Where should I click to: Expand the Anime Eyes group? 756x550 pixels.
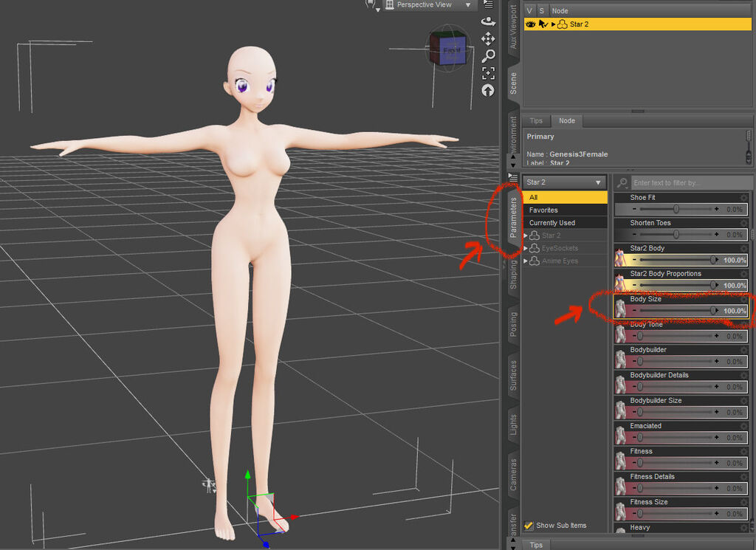526,261
